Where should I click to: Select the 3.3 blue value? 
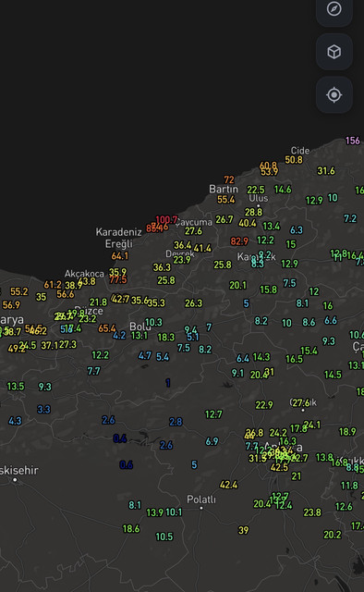click(43, 409)
